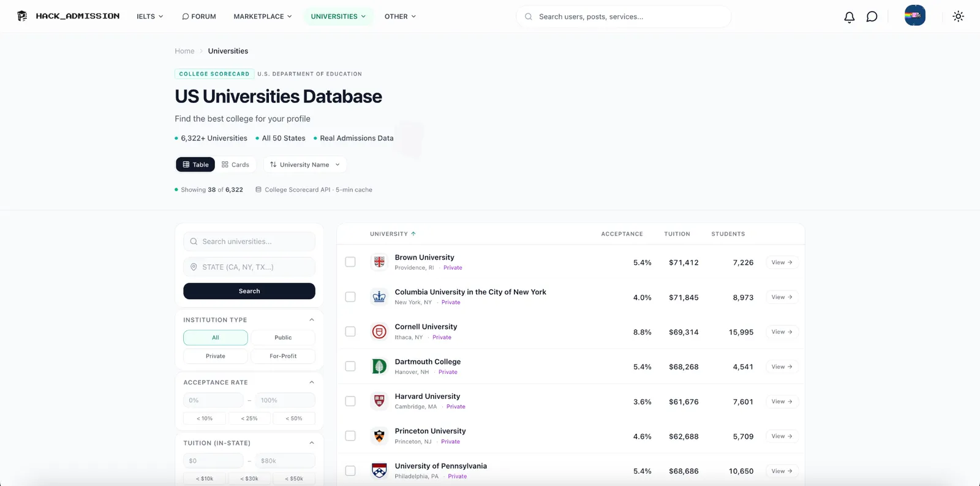Click the Dartmouth College D logo
The image size is (980, 486).
(379, 366)
